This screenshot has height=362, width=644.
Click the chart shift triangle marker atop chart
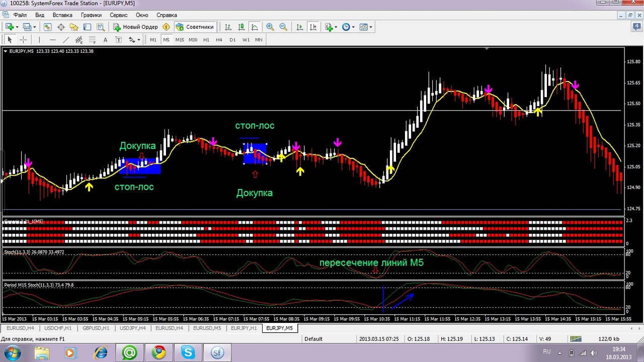coord(487,49)
